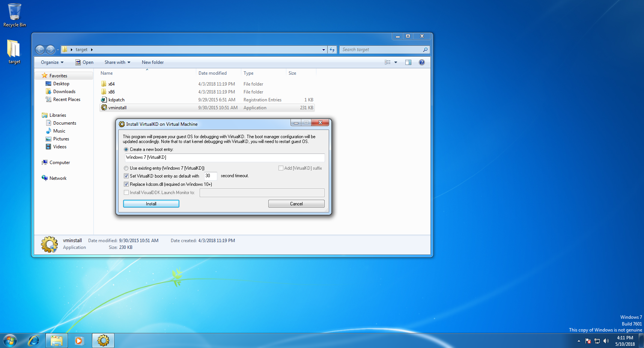Click the Favorites star icon

[x=45, y=75]
